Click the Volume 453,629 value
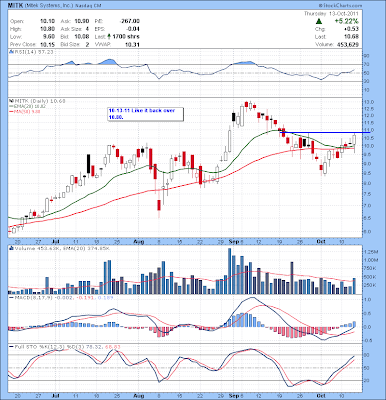386x400 pixels. (x=349, y=44)
